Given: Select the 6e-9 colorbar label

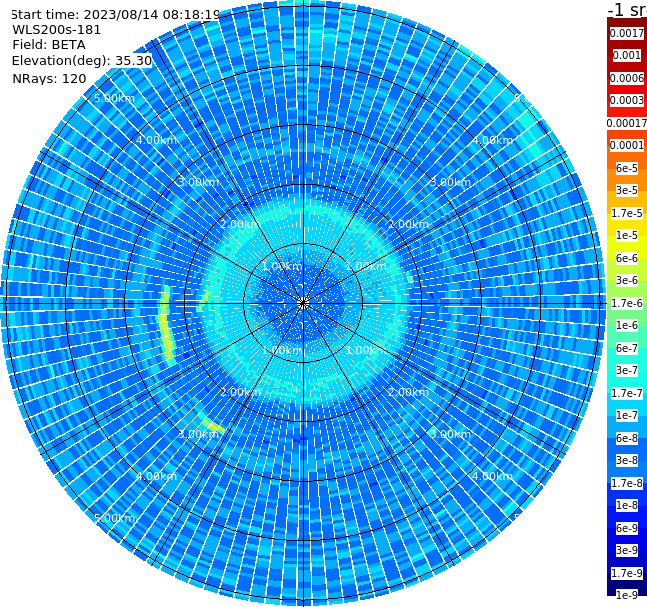Looking at the screenshot, I should [627, 528].
